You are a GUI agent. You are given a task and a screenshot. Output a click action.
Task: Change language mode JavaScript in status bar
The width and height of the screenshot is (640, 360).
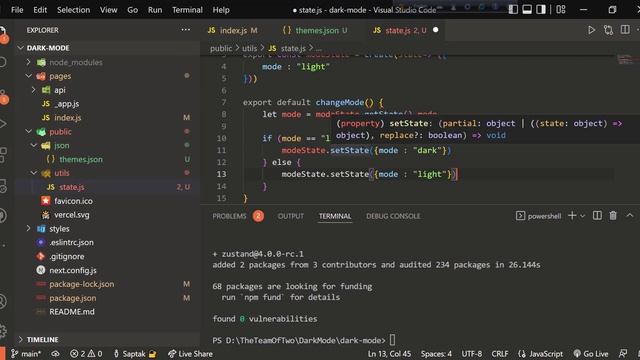(x=540, y=353)
